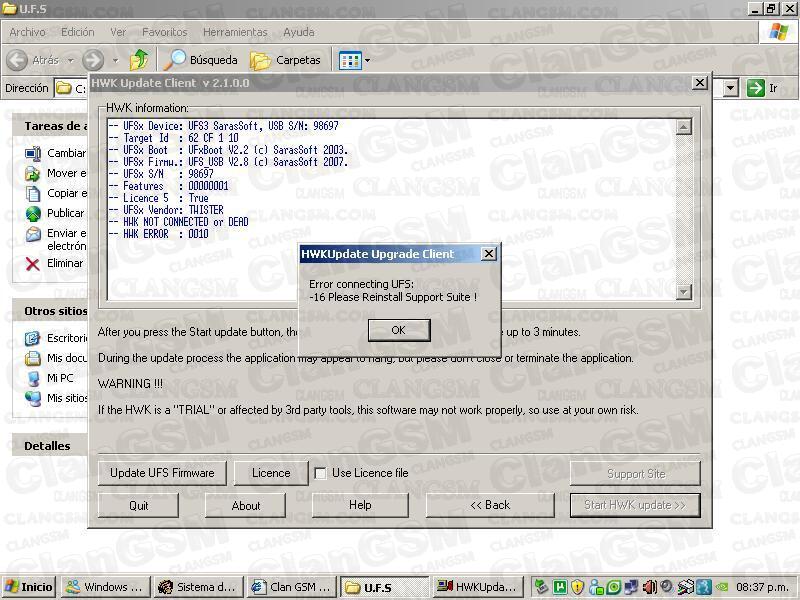Open the Favoritos menu

(x=164, y=32)
